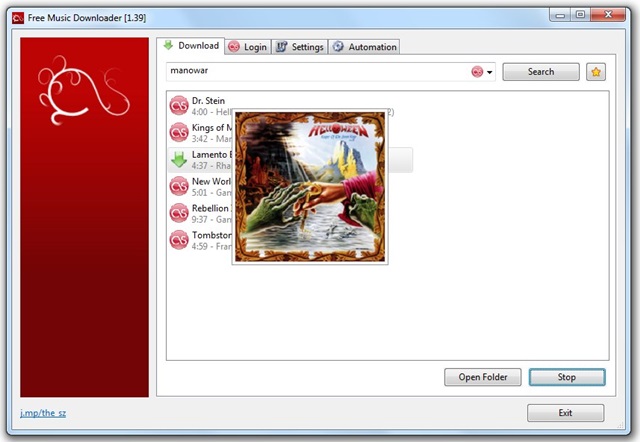Click the Search button
The width and height of the screenshot is (640, 442).
point(540,72)
